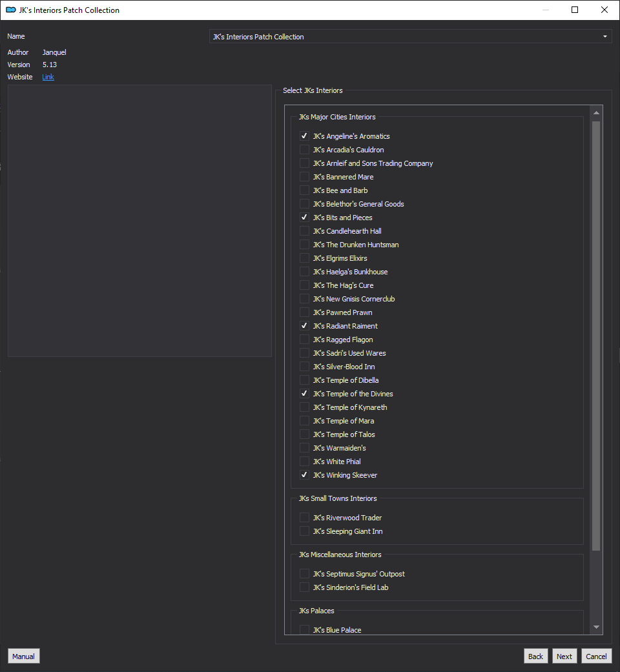Image resolution: width=620 pixels, height=672 pixels.
Task: Click the Manual button
Action: (24, 656)
